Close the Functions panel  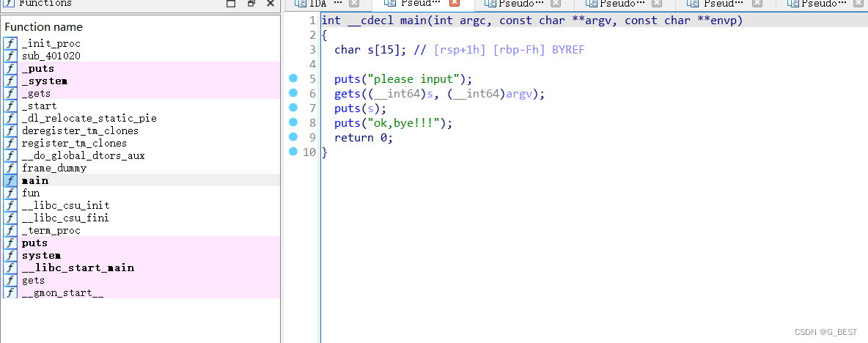coord(270,4)
